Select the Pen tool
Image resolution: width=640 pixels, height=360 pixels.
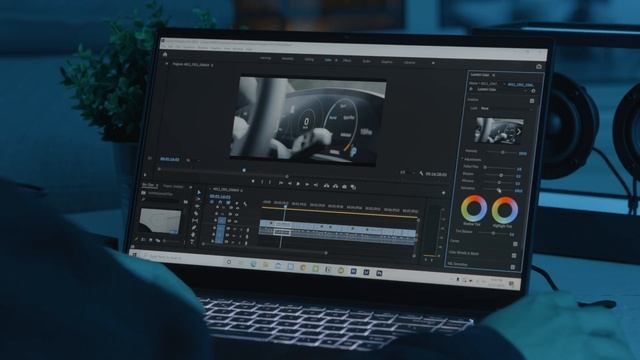click(x=195, y=227)
